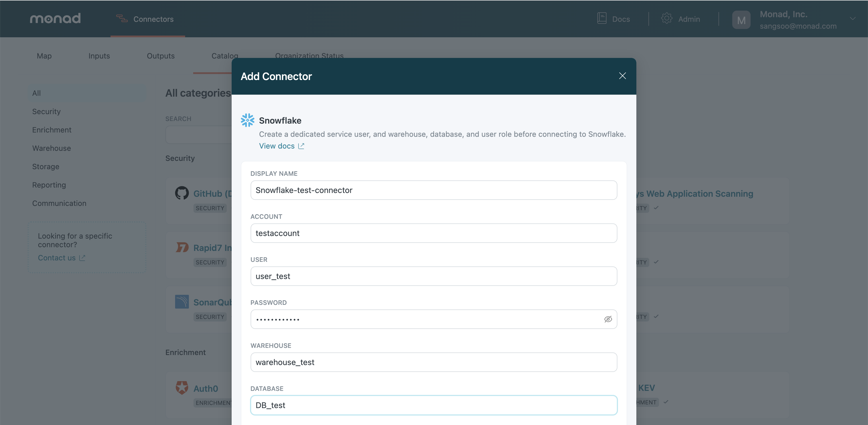This screenshot has height=425, width=868.
Task: Click the Snowflake logo icon
Action: (x=247, y=120)
